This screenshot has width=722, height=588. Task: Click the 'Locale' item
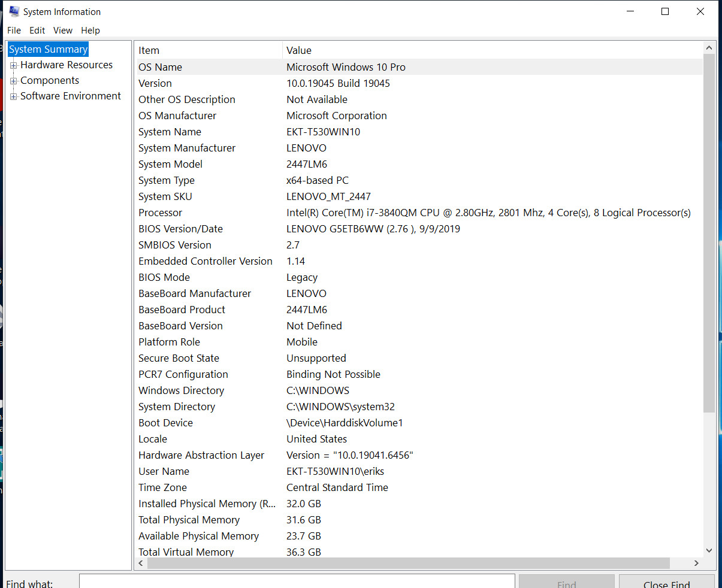153,439
